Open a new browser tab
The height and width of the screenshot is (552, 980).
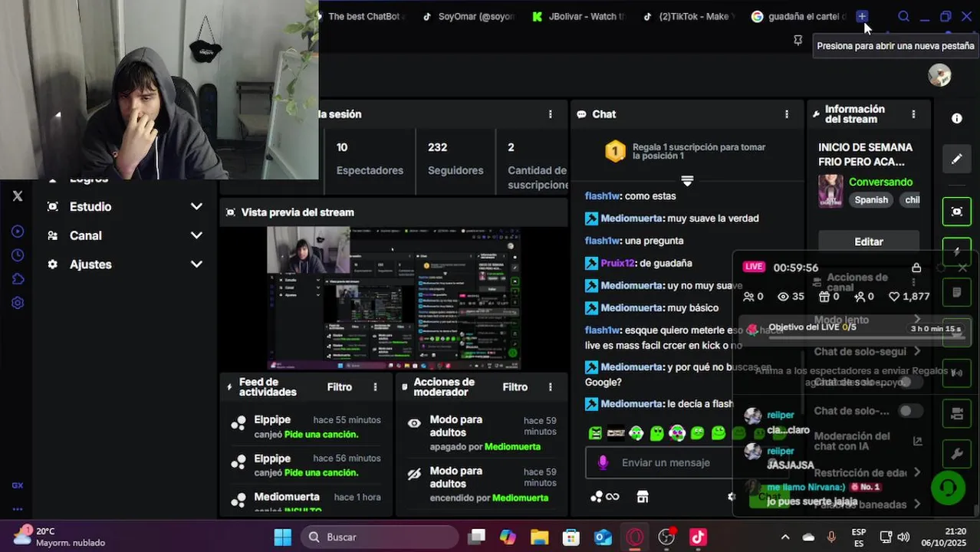(862, 16)
